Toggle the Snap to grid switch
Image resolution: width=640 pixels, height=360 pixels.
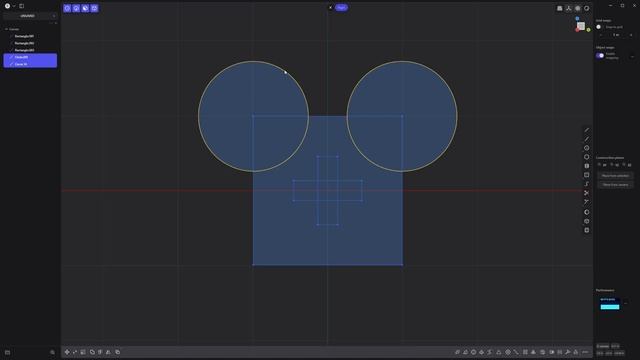click(x=599, y=27)
